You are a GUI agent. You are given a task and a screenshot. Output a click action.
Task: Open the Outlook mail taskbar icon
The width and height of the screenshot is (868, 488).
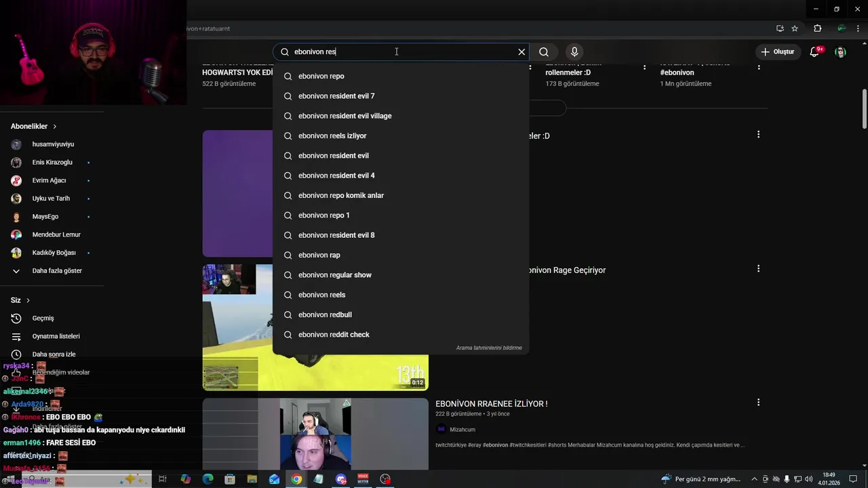click(x=274, y=479)
